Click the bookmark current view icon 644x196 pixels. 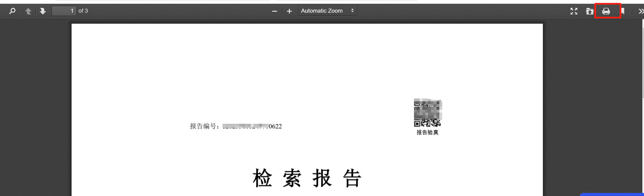pyautogui.click(x=622, y=11)
